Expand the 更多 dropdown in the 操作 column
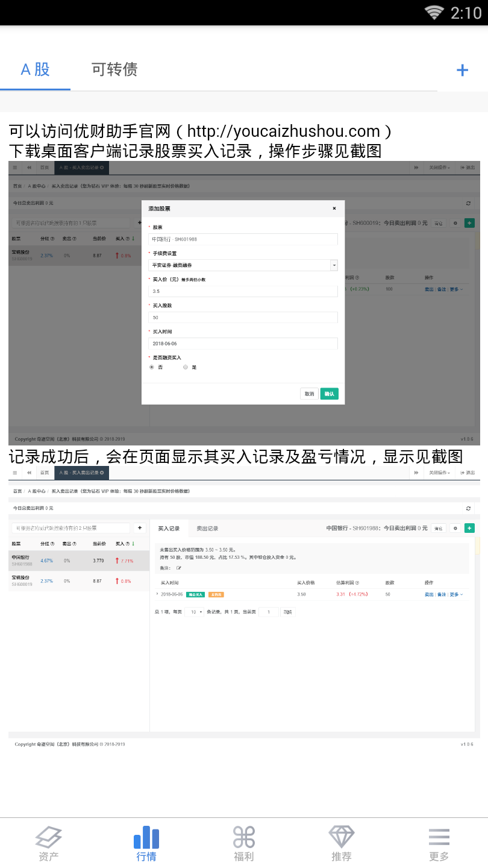488x868 pixels. 454,594
